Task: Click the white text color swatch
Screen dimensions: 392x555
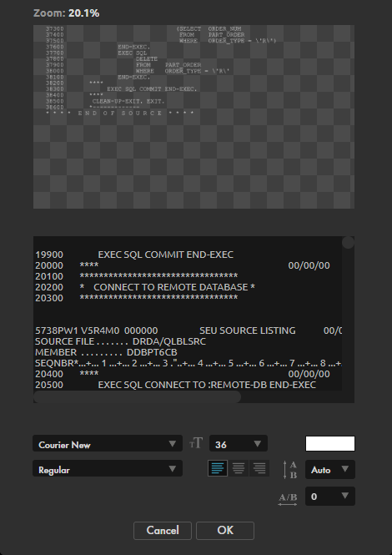Action: tap(330, 443)
